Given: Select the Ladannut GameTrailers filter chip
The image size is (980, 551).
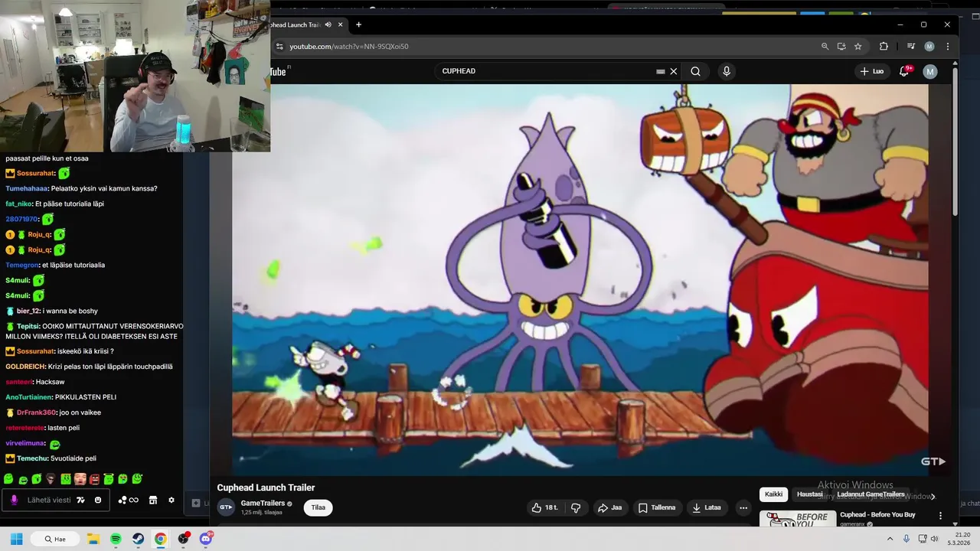Looking at the screenshot, I should (x=871, y=494).
